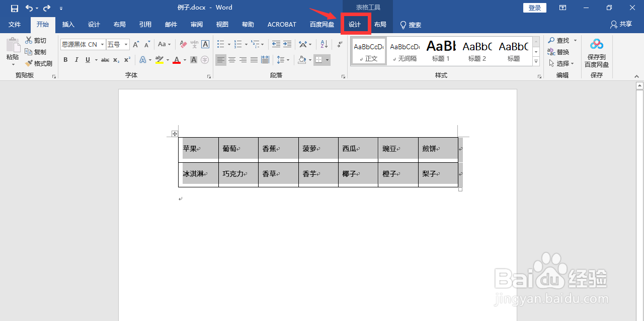The image size is (644, 321).
Task: Toggle underline formatting
Action: pyautogui.click(x=87, y=60)
